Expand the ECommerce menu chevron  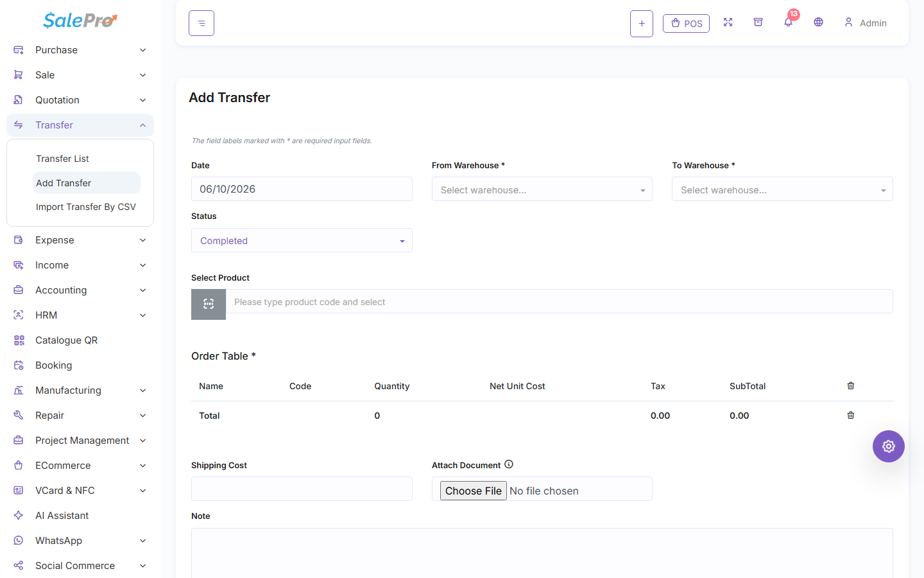[x=143, y=466]
